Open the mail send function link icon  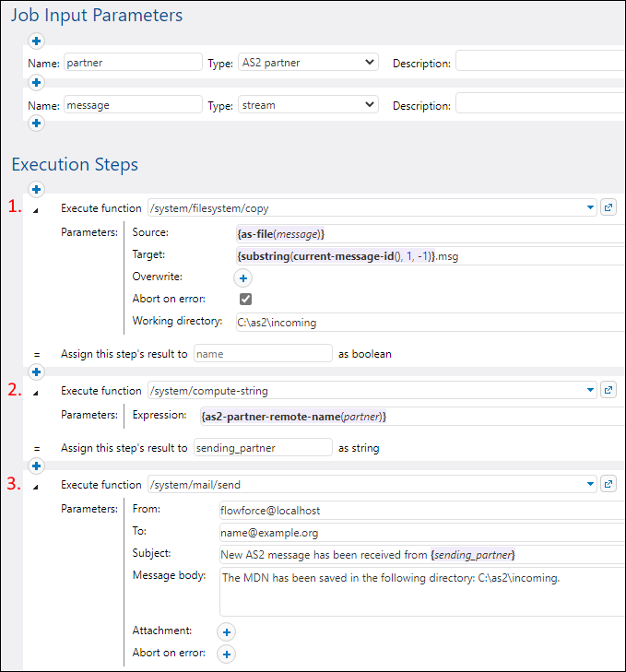pyautogui.click(x=608, y=484)
